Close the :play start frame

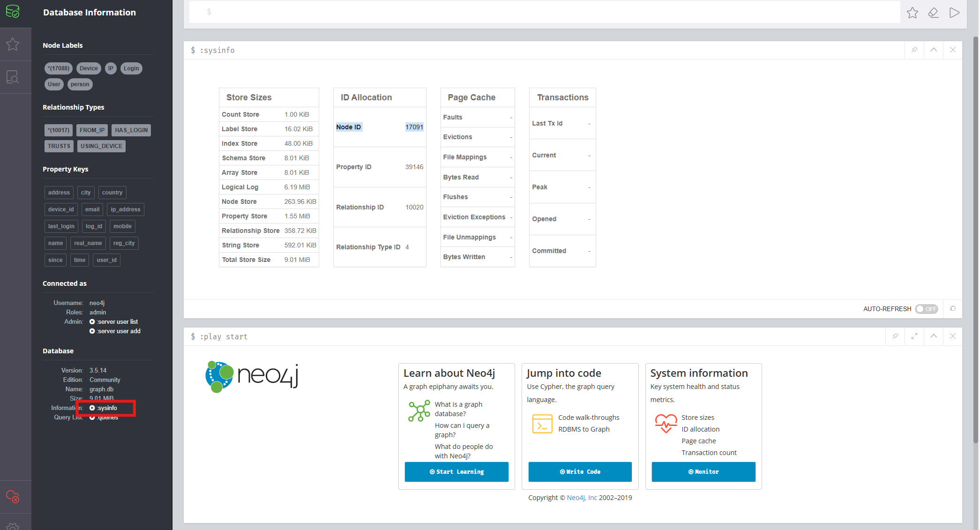coord(952,336)
